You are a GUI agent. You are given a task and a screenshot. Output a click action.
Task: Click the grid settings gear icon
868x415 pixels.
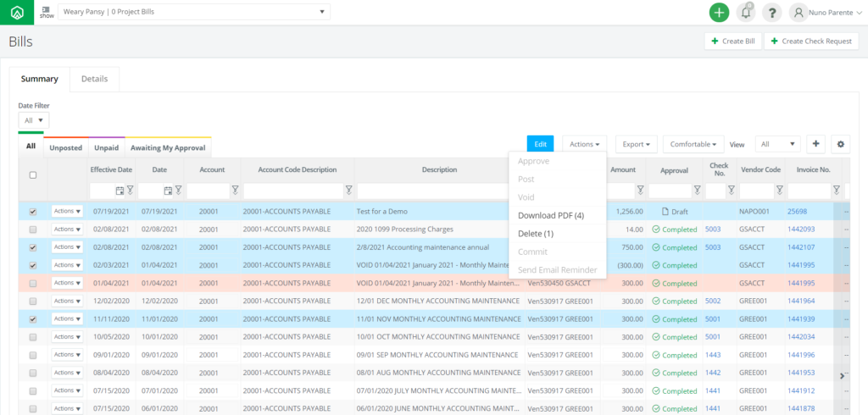[x=840, y=144]
